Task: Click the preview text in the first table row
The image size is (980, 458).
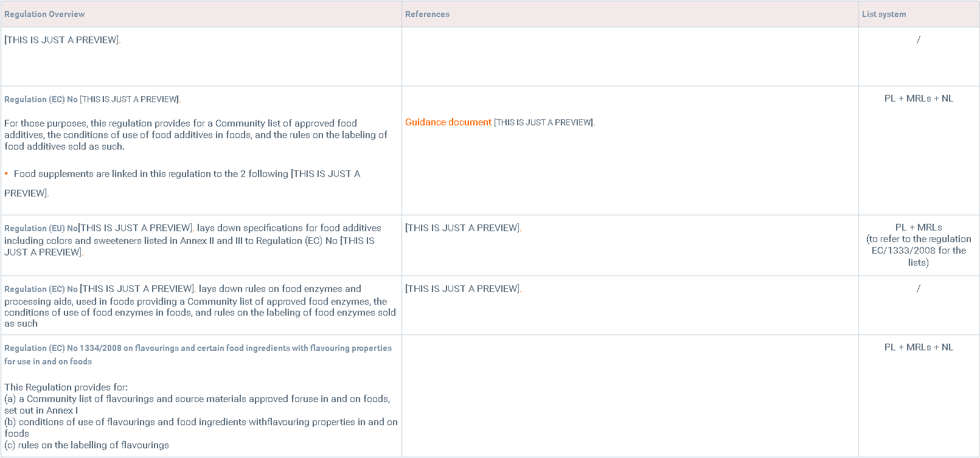Action: (x=61, y=40)
